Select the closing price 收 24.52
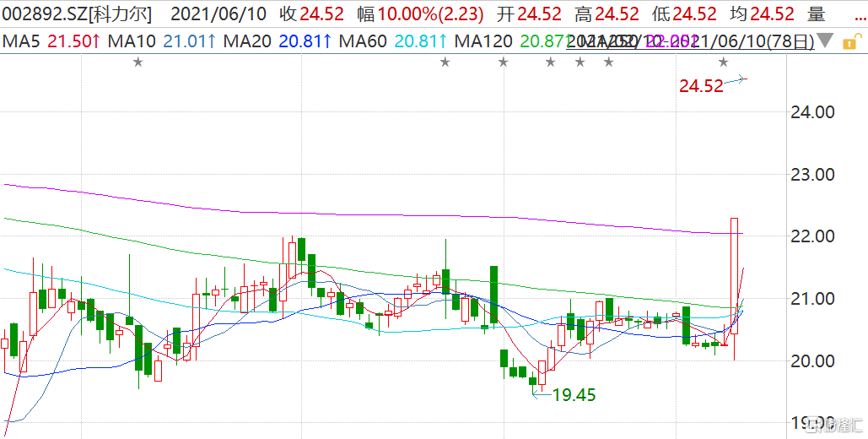This screenshot has width=868, height=439. [310, 14]
